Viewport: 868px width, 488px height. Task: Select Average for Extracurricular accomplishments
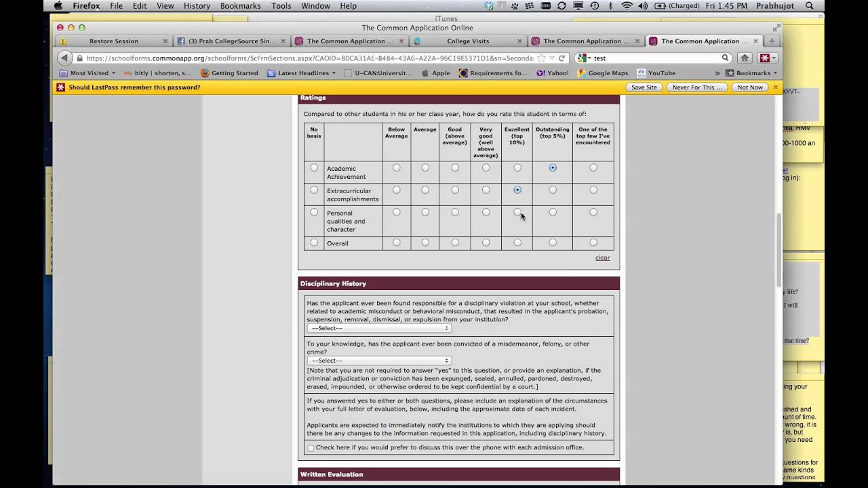tap(425, 190)
